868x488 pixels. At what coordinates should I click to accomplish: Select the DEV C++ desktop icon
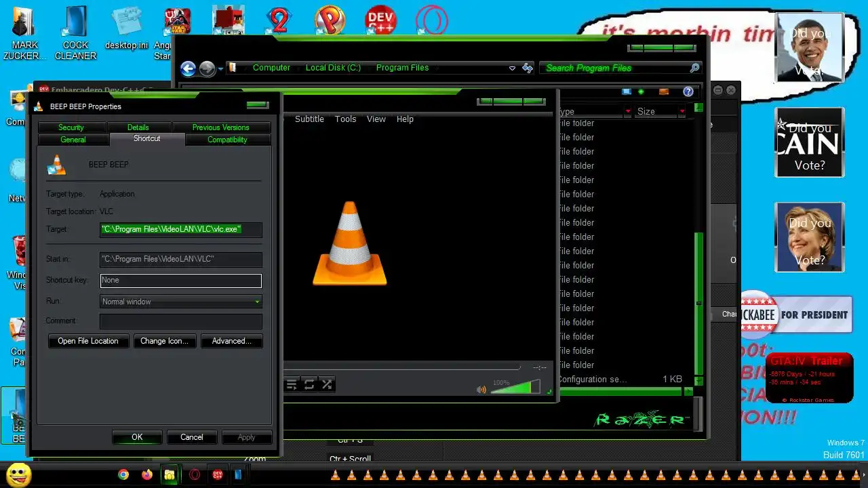pos(380,20)
